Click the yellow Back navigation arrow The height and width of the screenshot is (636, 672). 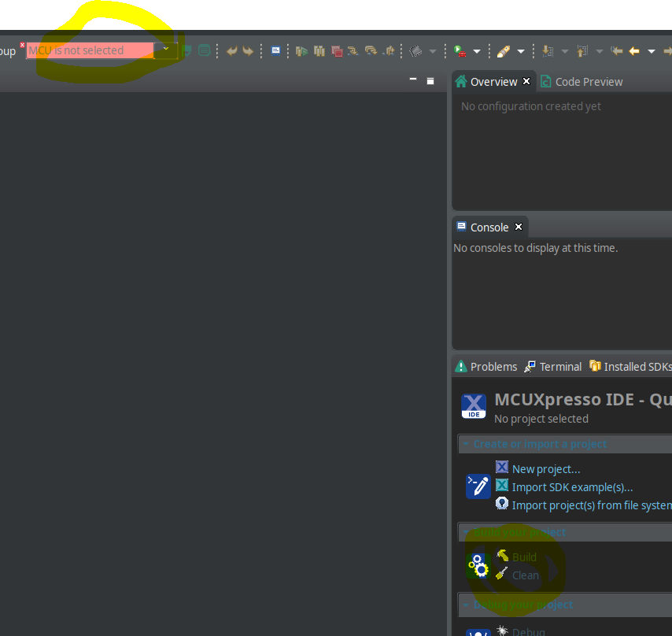click(x=634, y=51)
